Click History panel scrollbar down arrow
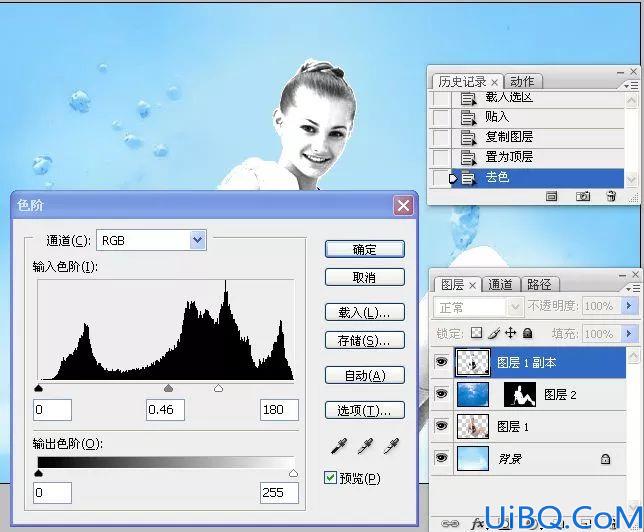Screen dimensions: 644x532 pos(631,179)
